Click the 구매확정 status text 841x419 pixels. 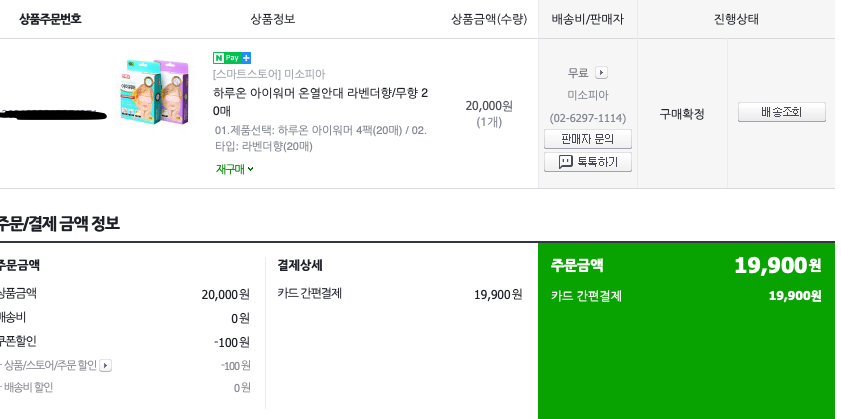pyautogui.click(x=681, y=114)
